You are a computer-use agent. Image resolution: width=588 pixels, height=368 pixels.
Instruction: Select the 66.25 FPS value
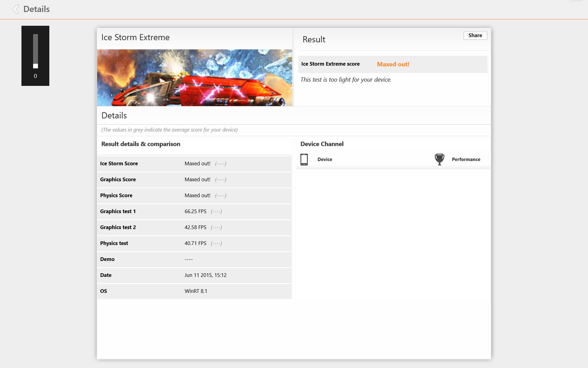(195, 212)
